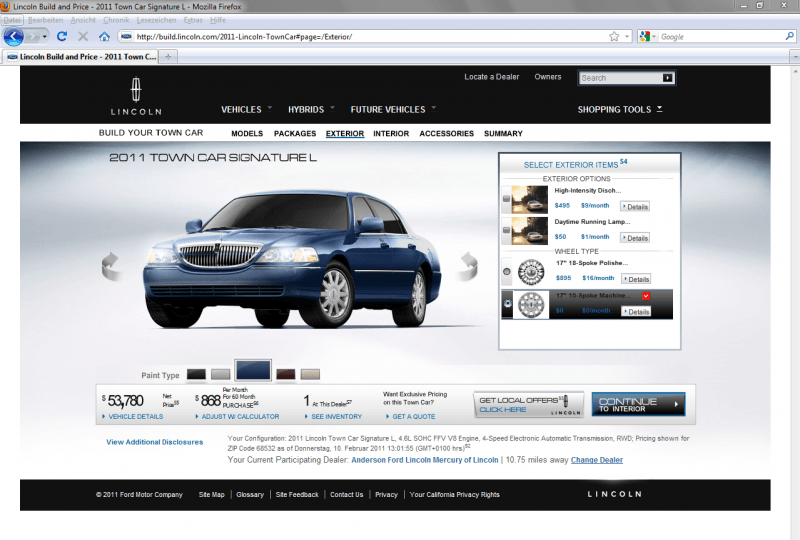This screenshot has height=540, width=800.
Task: Switch to the PACKAGES step tab
Action: [295, 134]
